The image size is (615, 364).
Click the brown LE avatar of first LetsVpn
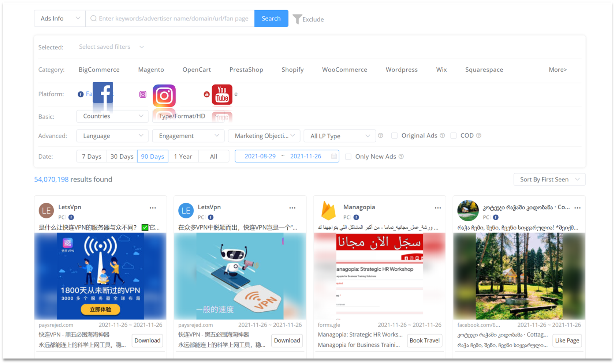(x=46, y=211)
